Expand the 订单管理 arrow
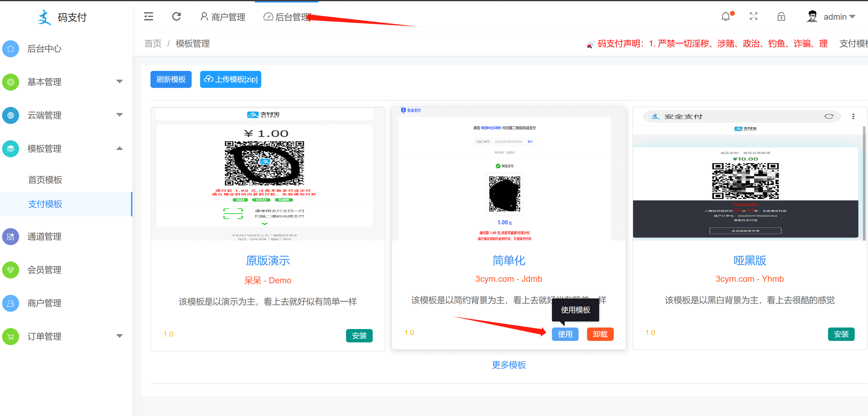 (119, 336)
